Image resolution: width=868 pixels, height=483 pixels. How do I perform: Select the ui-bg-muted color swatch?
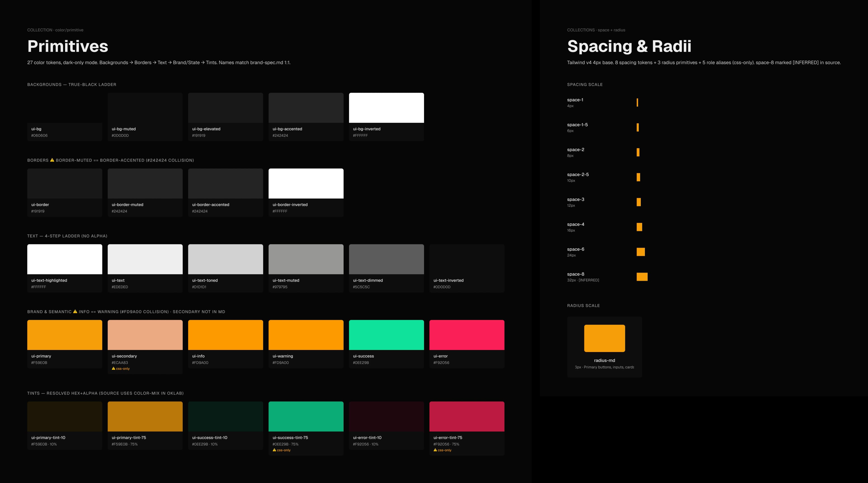(145, 108)
